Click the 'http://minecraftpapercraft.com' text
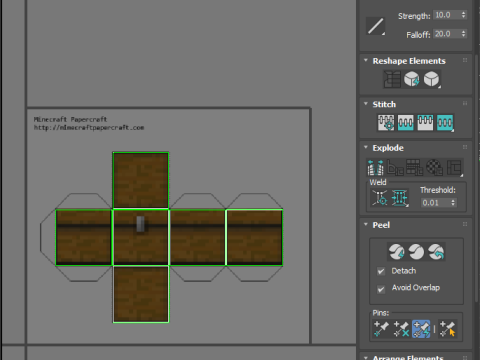The width and height of the screenshot is (480, 360). 89,128
